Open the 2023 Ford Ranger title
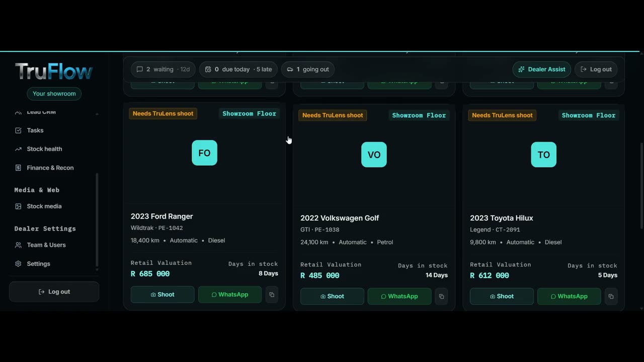644x362 pixels. pos(162,216)
